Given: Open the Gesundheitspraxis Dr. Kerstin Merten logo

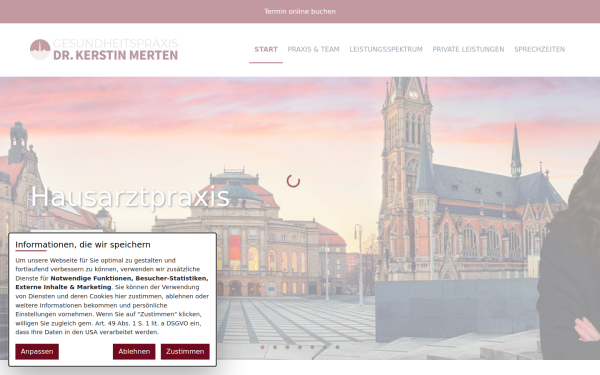Looking at the screenshot, I should (104, 50).
